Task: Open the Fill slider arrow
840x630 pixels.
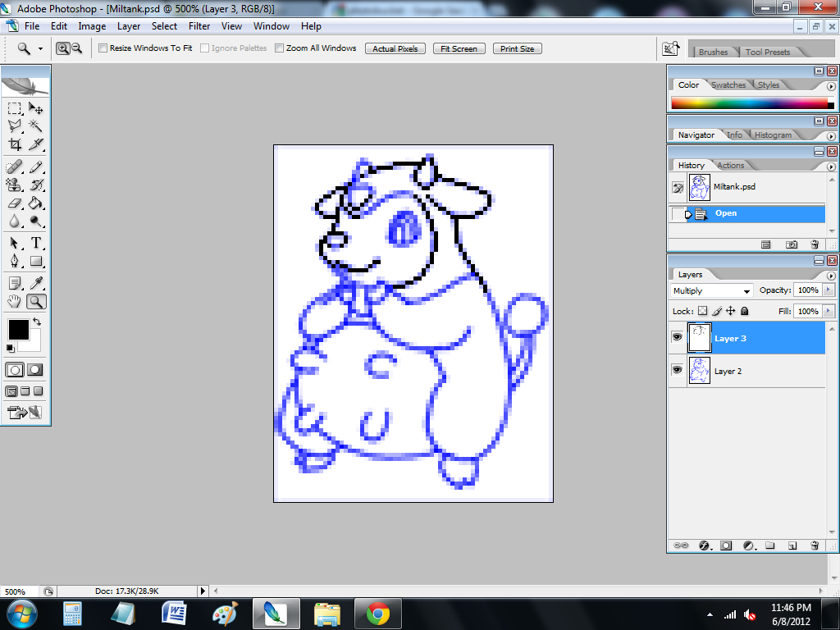Action: tap(829, 311)
